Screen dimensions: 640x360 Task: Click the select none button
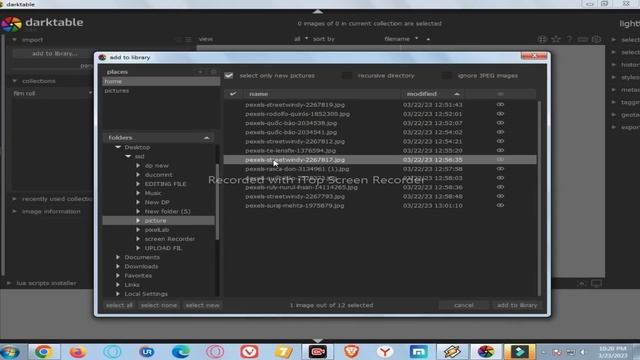pos(159,305)
